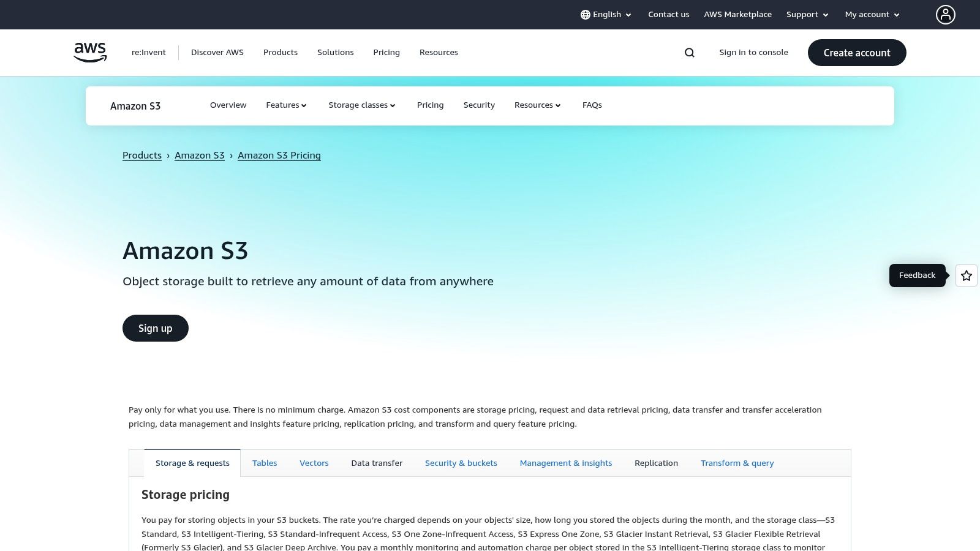
Task: Open the search magnifier icon
Action: [x=689, y=53]
